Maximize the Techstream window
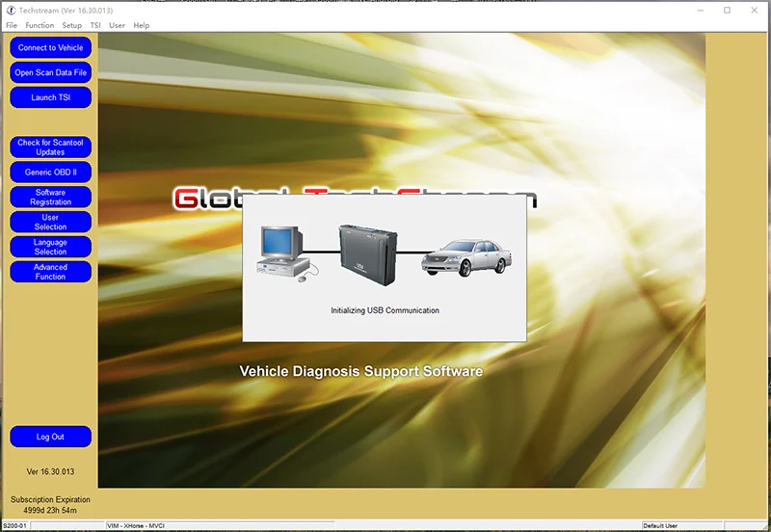Screen dimensions: 771x532 coord(728,11)
